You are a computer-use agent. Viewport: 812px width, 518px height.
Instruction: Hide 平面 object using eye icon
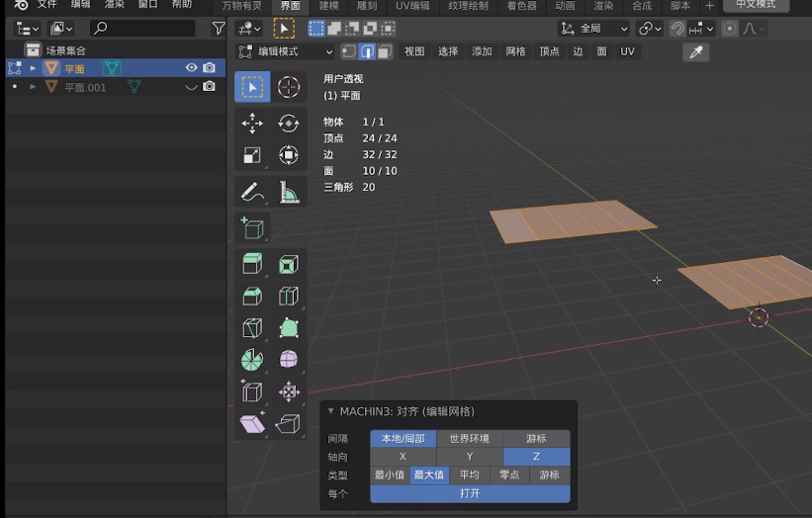click(192, 68)
